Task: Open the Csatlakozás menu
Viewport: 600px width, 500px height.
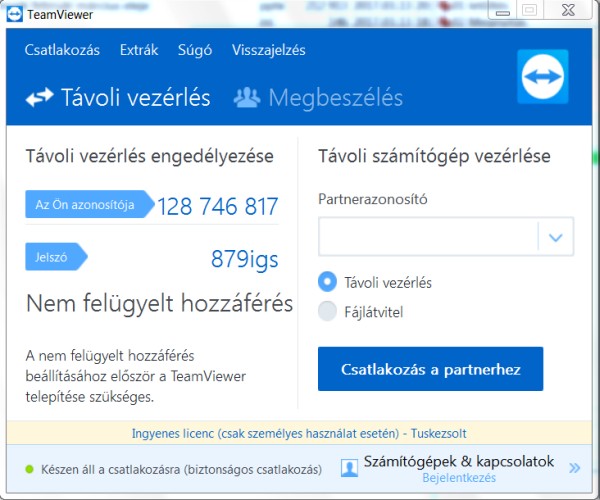Action: pos(63,50)
